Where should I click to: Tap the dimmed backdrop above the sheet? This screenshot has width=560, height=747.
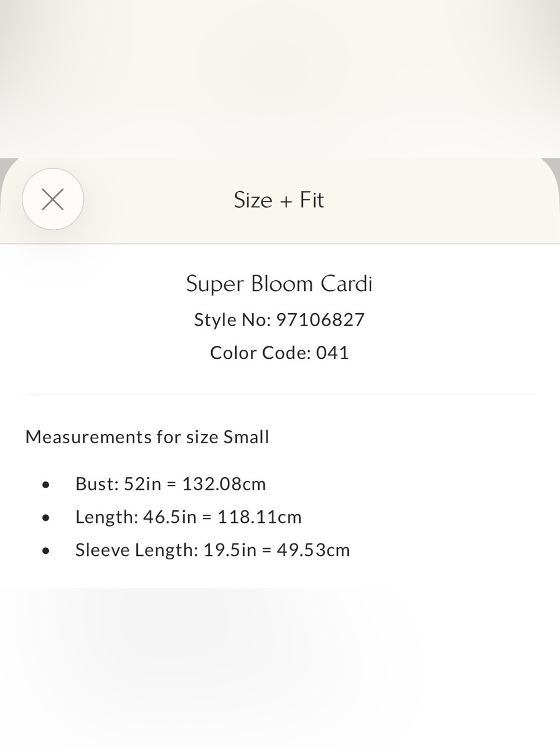(280, 78)
